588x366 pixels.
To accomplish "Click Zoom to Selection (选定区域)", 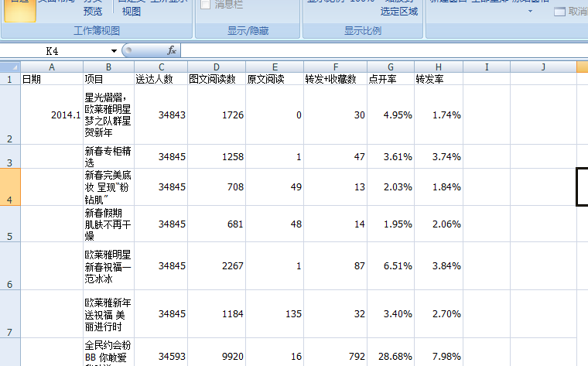I will 398,12.
